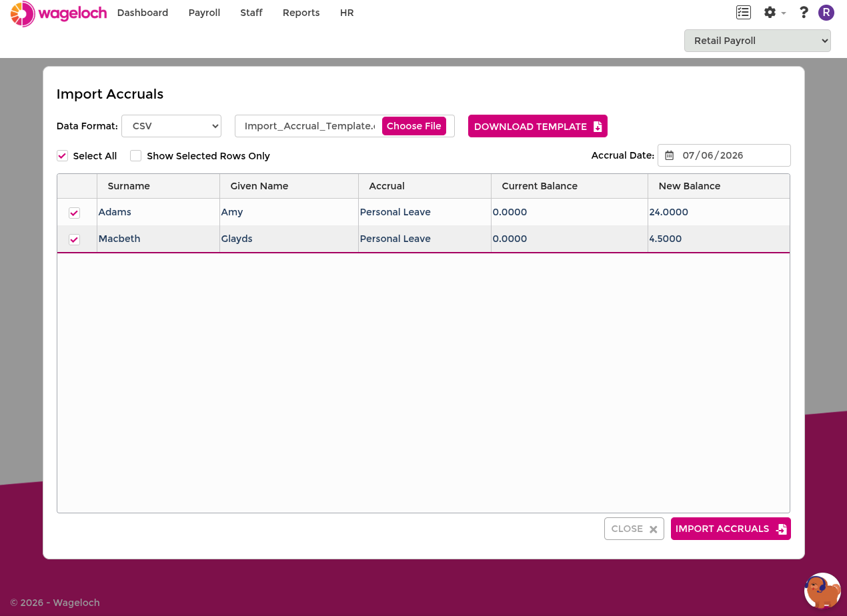
Task: Click the Choose File button
Action: 414,126
